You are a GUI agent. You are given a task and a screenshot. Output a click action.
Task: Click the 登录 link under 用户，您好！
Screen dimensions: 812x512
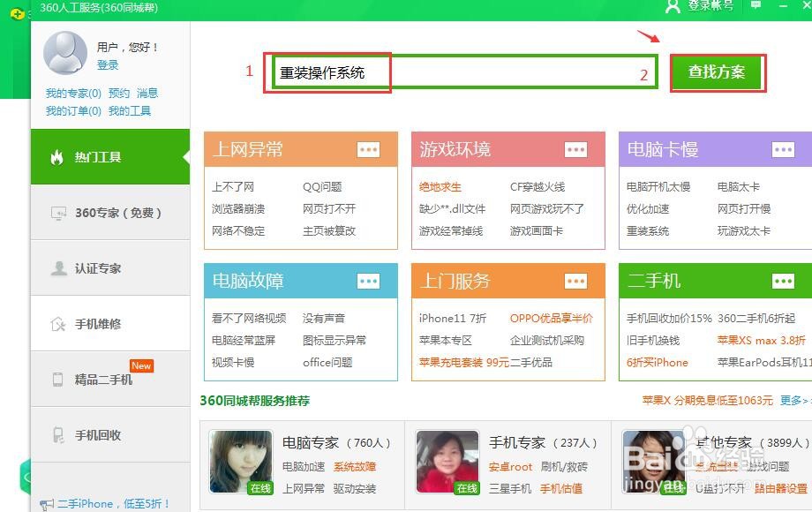point(109,67)
